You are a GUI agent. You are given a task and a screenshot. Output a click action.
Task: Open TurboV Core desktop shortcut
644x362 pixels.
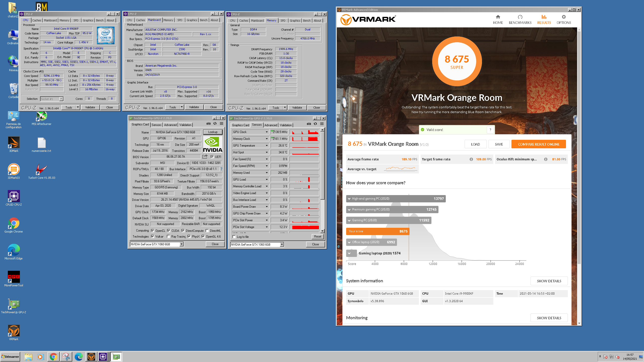42,171
